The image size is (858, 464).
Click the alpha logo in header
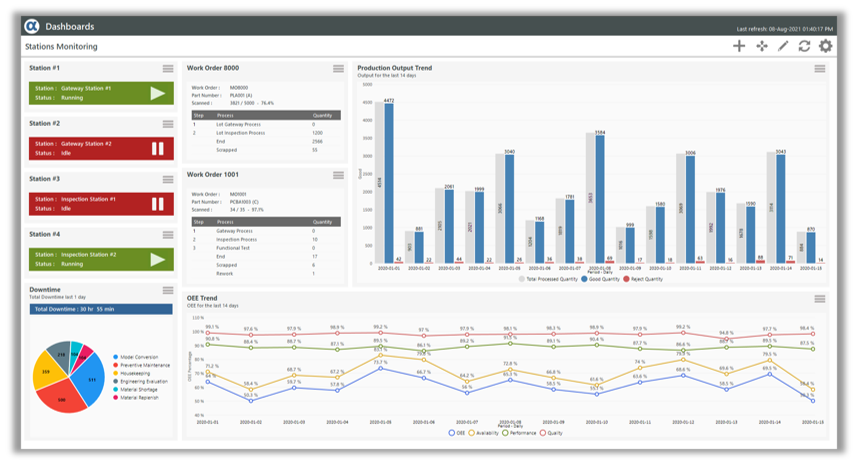(31, 26)
